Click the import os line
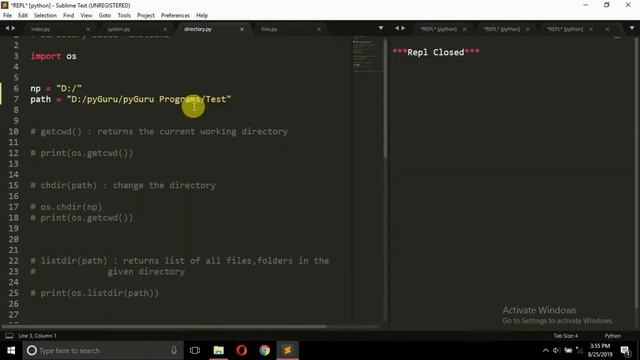Viewport: 640px width, 360px height. pos(53,56)
